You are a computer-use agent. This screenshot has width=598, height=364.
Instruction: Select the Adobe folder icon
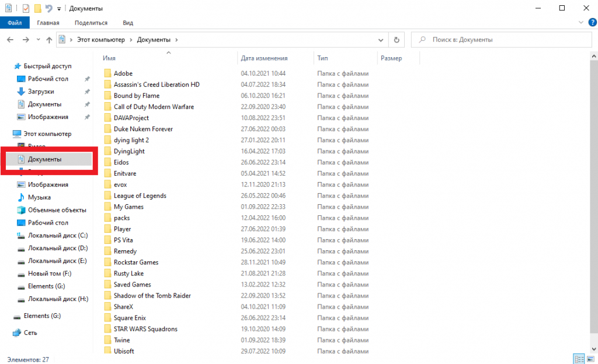coord(107,73)
